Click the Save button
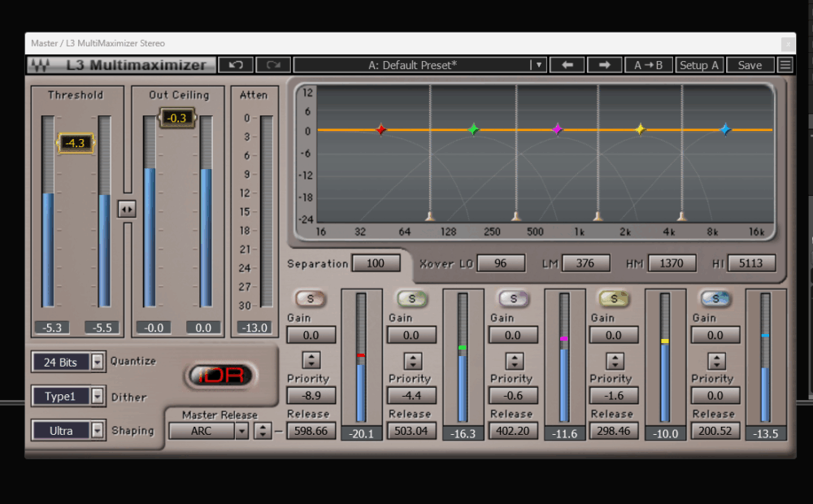 point(750,65)
